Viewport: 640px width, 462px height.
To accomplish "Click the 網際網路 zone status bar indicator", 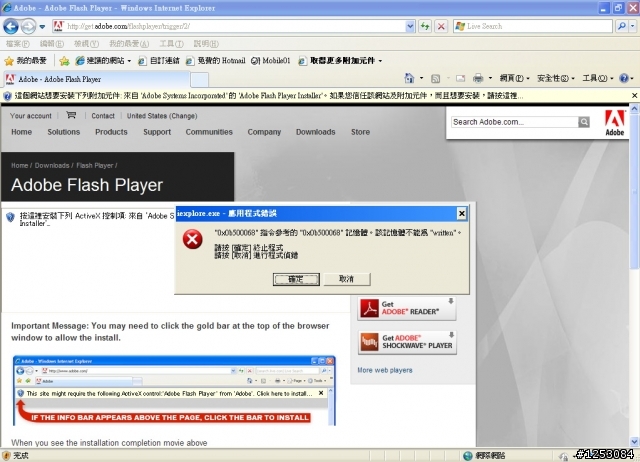I will coord(484,455).
